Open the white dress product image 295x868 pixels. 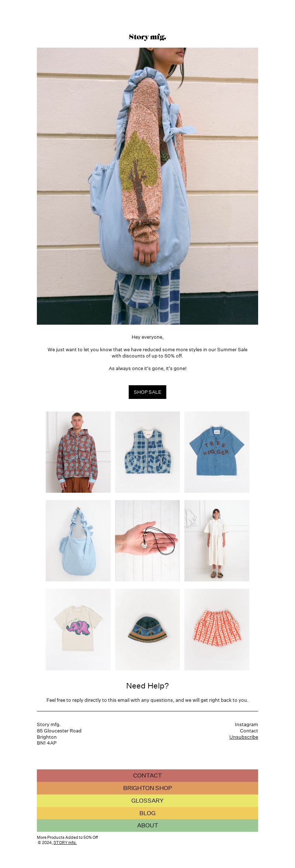(217, 541)
